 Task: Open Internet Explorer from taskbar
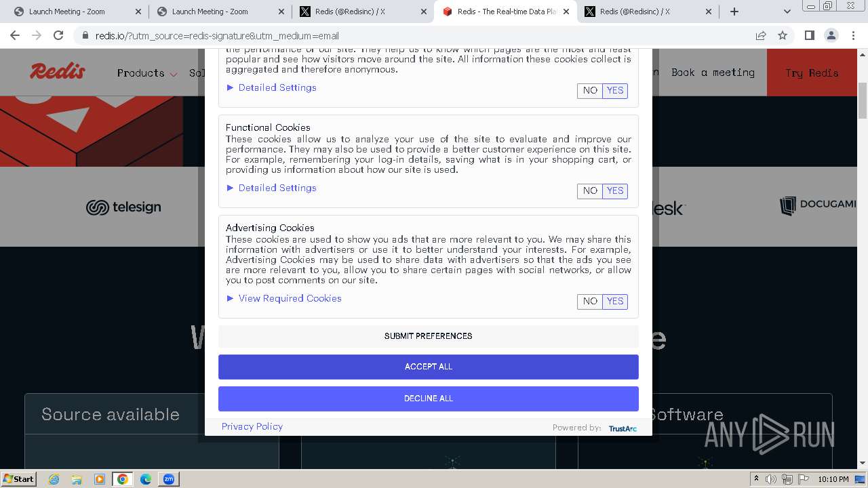pyautogui.click(x=54, y=479)
